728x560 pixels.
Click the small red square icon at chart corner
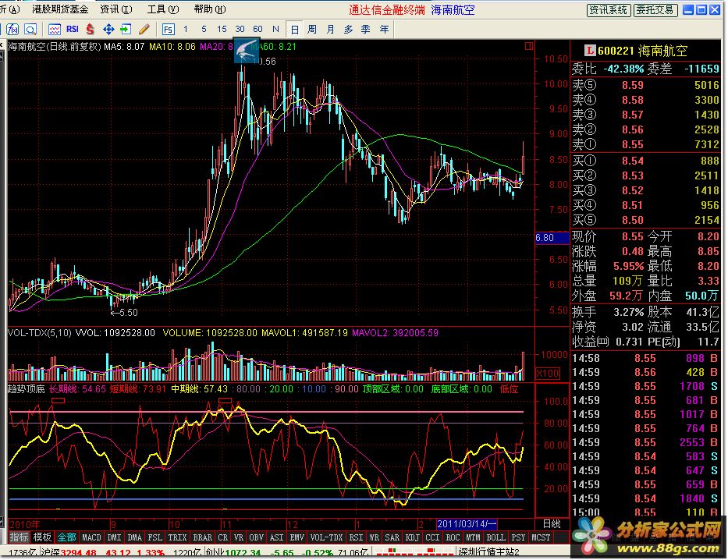(529, 46)
